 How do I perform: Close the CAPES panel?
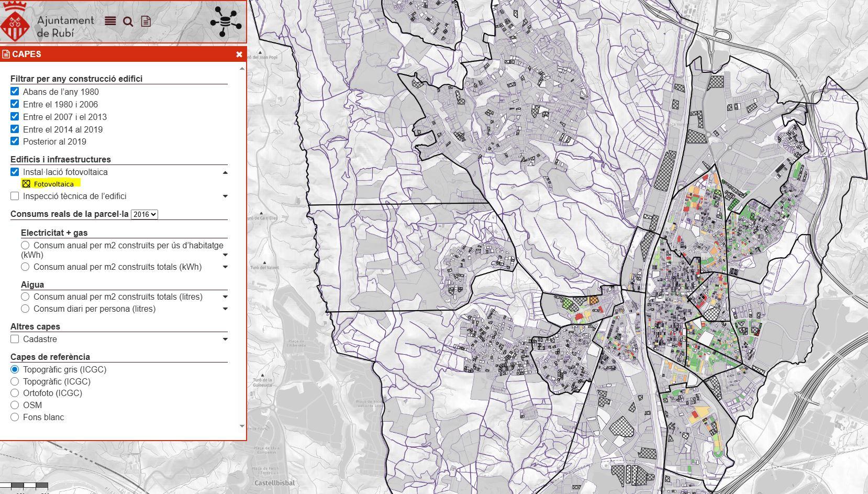[239, 54]
